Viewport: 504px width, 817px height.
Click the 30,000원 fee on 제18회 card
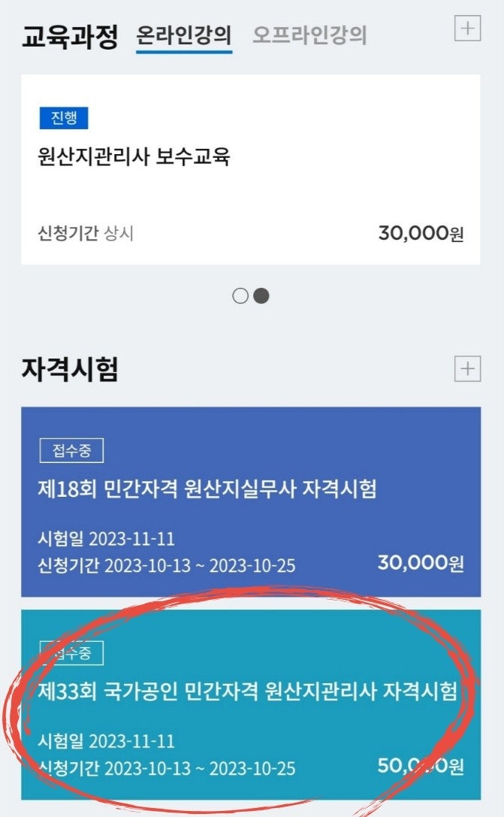pos(421,562)
